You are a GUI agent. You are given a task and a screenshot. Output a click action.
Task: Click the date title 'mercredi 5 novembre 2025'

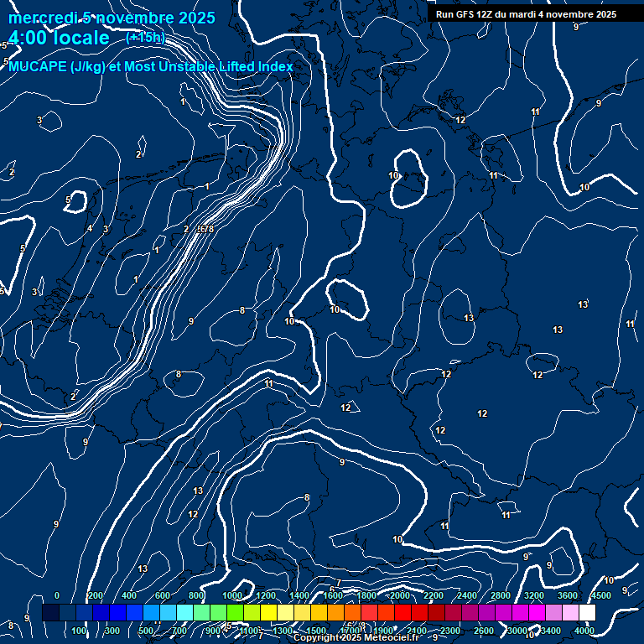point(112,18)
